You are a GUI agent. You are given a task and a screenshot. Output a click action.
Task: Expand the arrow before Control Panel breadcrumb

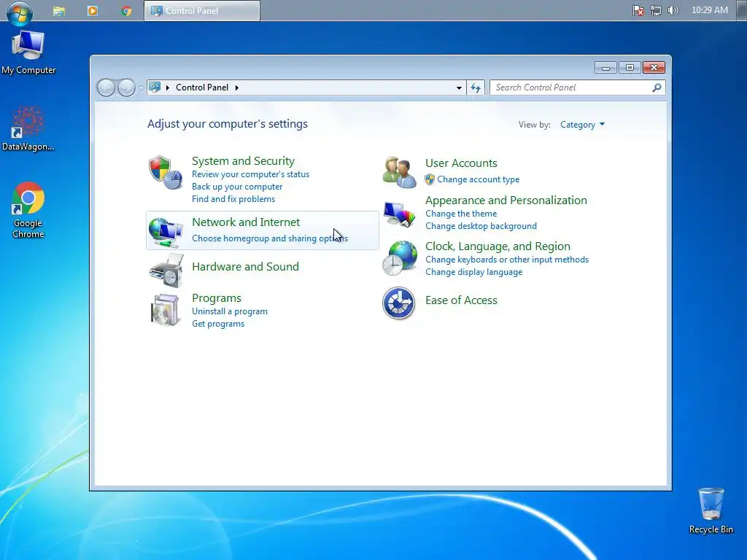click(x=168, y=87)
